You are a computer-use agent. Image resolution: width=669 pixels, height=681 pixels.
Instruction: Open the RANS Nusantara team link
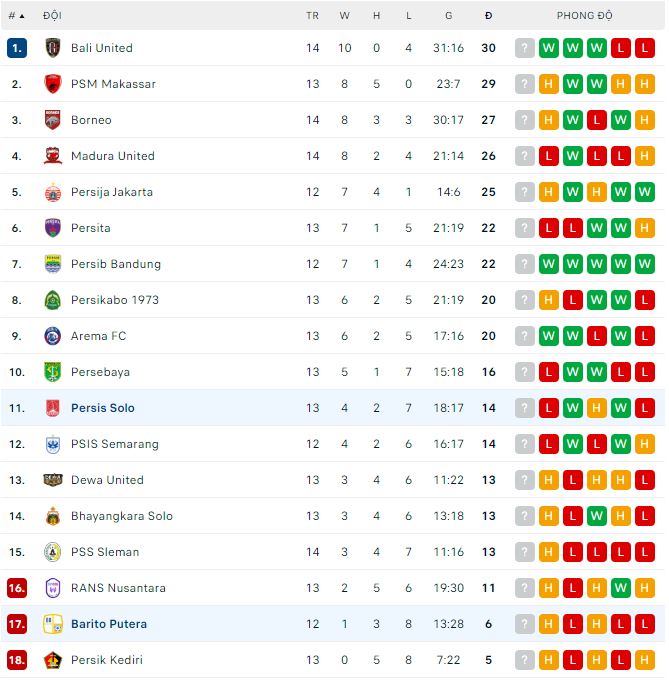click(x=118, y=588)
